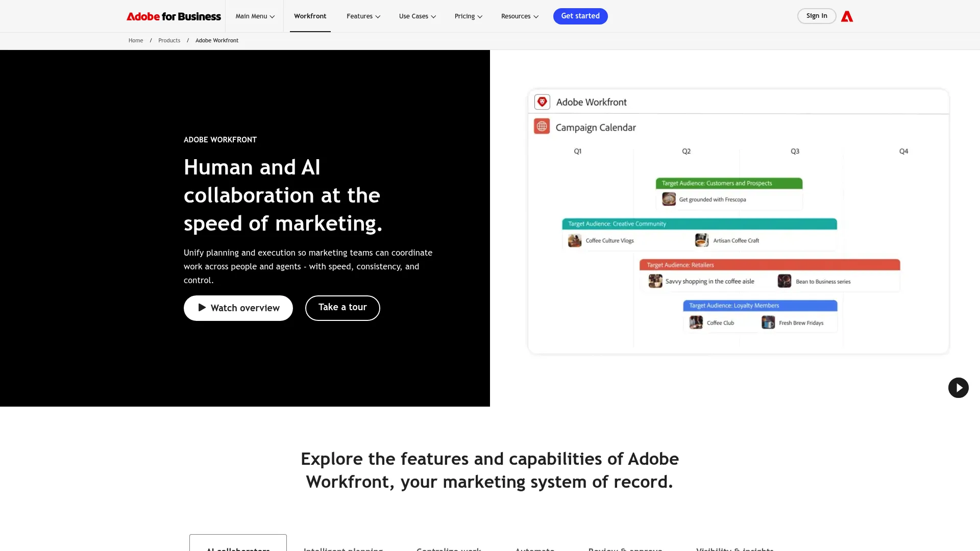The image size is (980, 551).
Task: Click the Q4 column label
Action: click(x=903, y=152)
